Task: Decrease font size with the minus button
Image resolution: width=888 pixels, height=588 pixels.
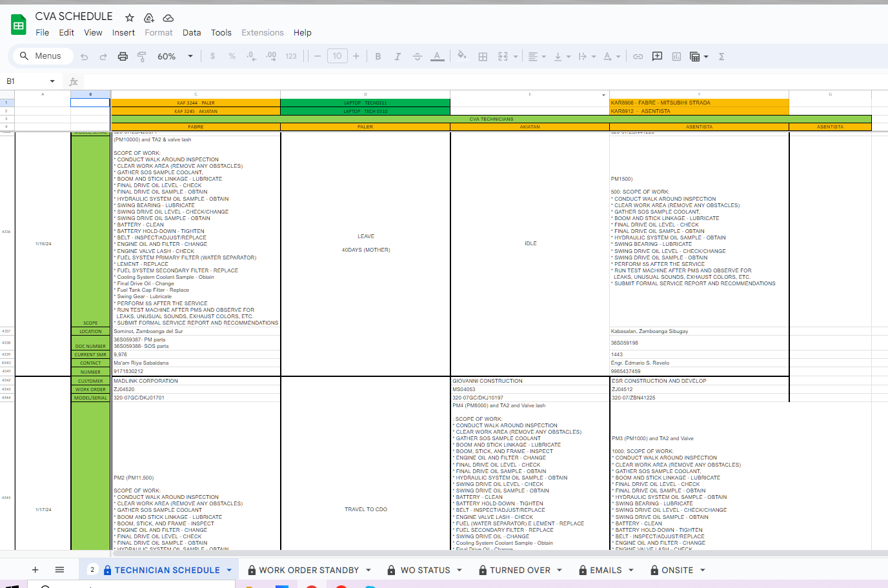Action: 318,57
